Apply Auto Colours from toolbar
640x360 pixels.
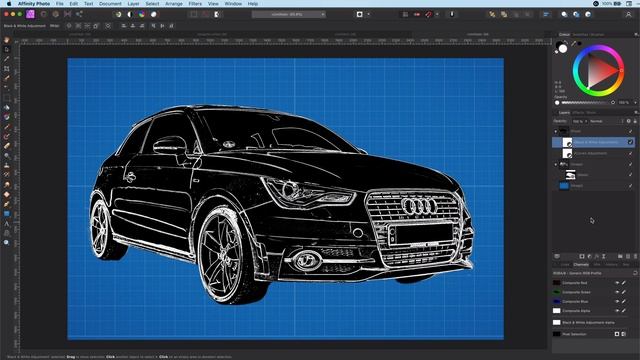click(142, 14)
